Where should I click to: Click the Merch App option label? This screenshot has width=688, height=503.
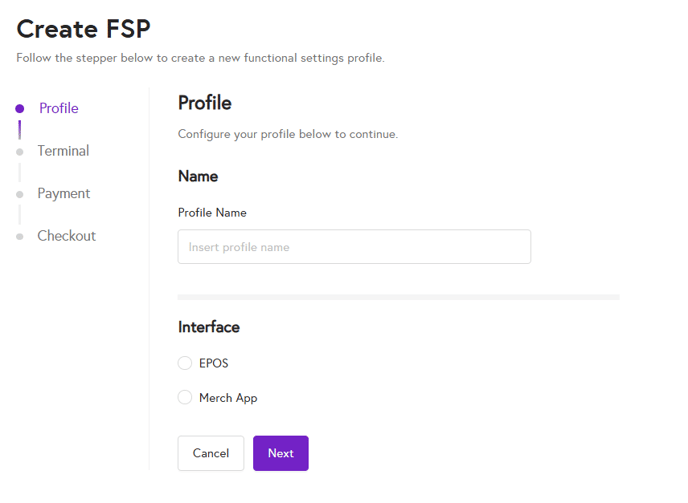(x=228, y=398)
